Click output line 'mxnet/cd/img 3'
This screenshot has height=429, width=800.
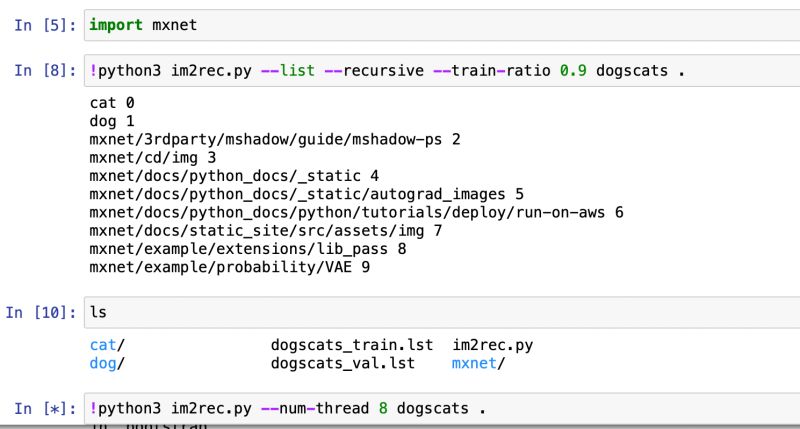click(x=153, y=158)
